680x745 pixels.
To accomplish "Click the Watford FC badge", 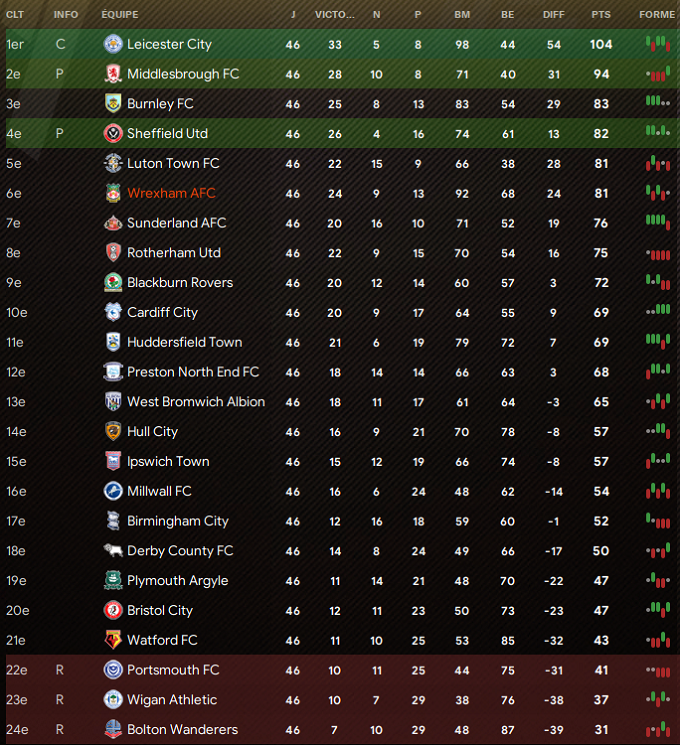I will [113, 640].
